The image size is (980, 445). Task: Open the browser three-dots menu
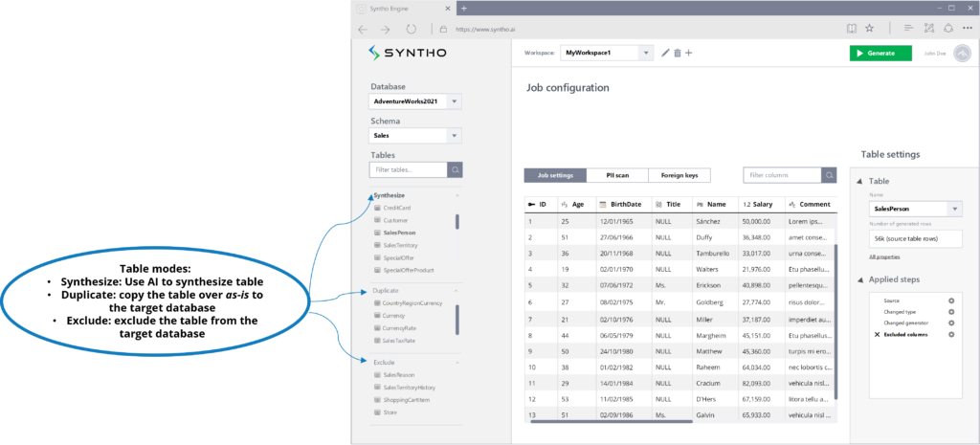tap(969, 29)
